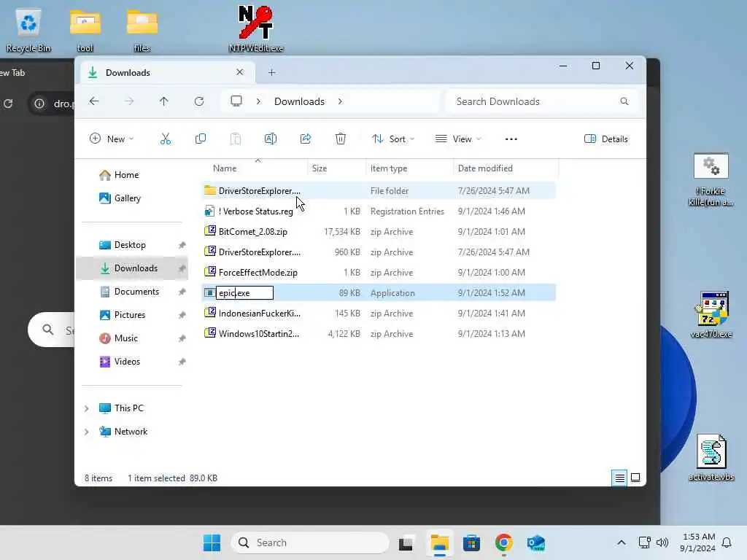Click inside the epic.exe rename field
747x560 pixels.
pos(245,293)
